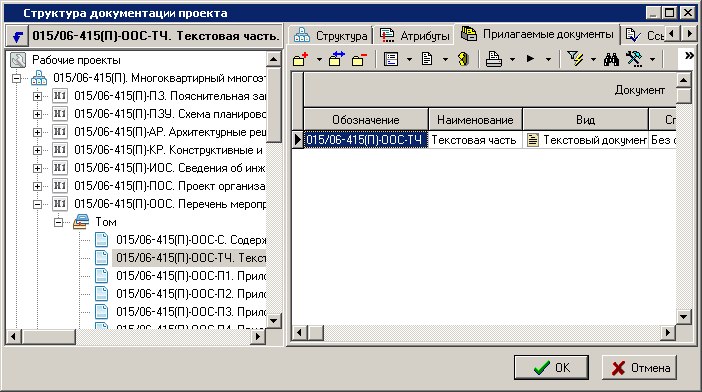Screen dimensions: 702x392
Task: Click the Вид column header
Action: 585,120
